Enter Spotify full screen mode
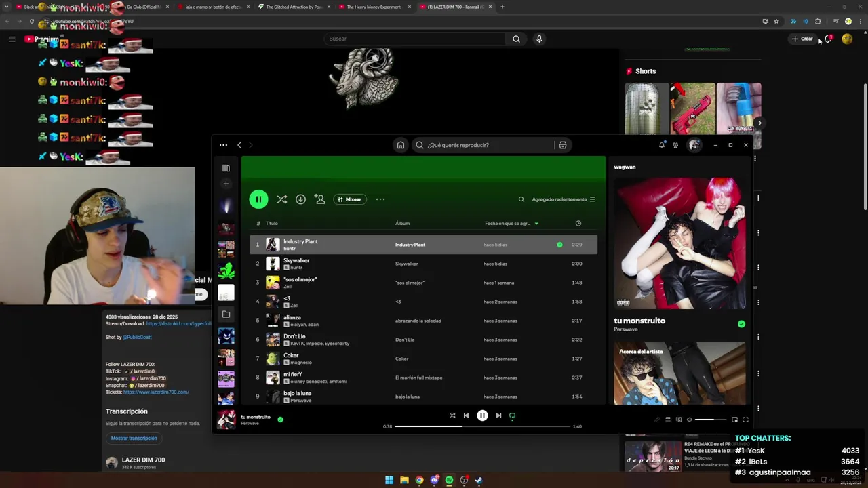This screenshot has height=488, width=868. click(745, 420)
